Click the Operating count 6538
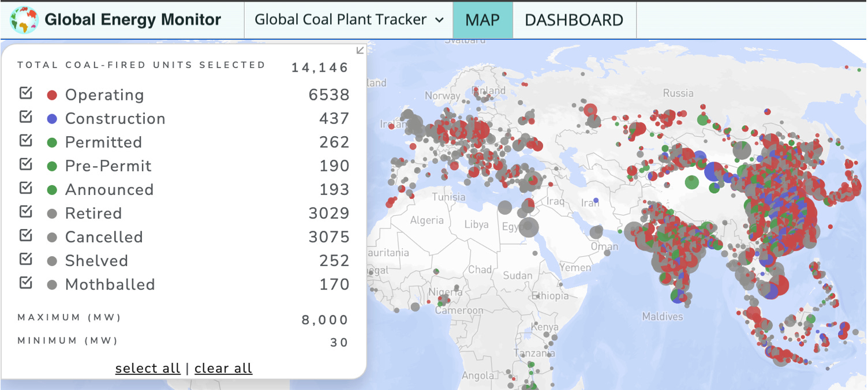 (x=329, y=95)
